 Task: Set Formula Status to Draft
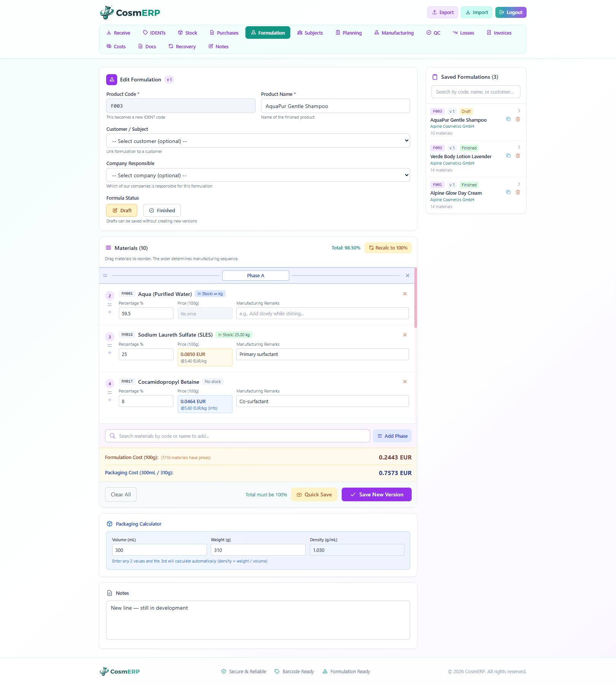click(121, 210)
